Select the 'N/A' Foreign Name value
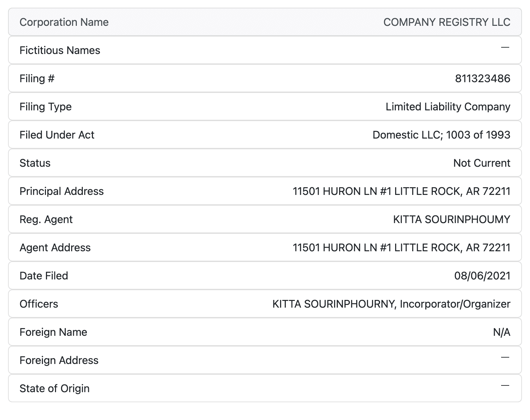Image resolution: width=530 pixels, height=420 pixels. tap(501, 332)
